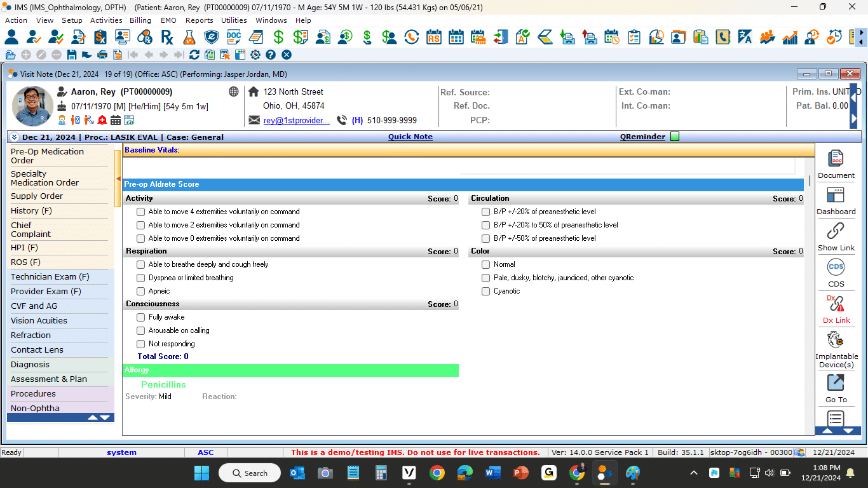Check 'Fully awake' under Consciousness

[141, 317]
